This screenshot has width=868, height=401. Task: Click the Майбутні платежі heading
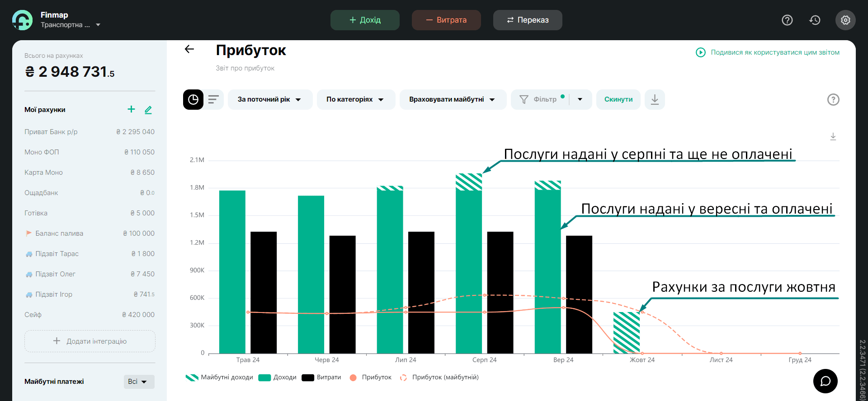[x=54, y=382]
